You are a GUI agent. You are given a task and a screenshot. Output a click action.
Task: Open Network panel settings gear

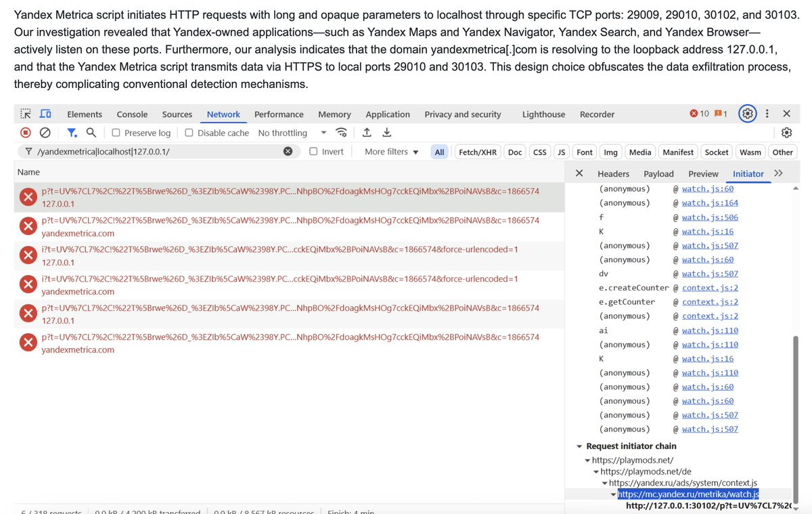point(786,133)
